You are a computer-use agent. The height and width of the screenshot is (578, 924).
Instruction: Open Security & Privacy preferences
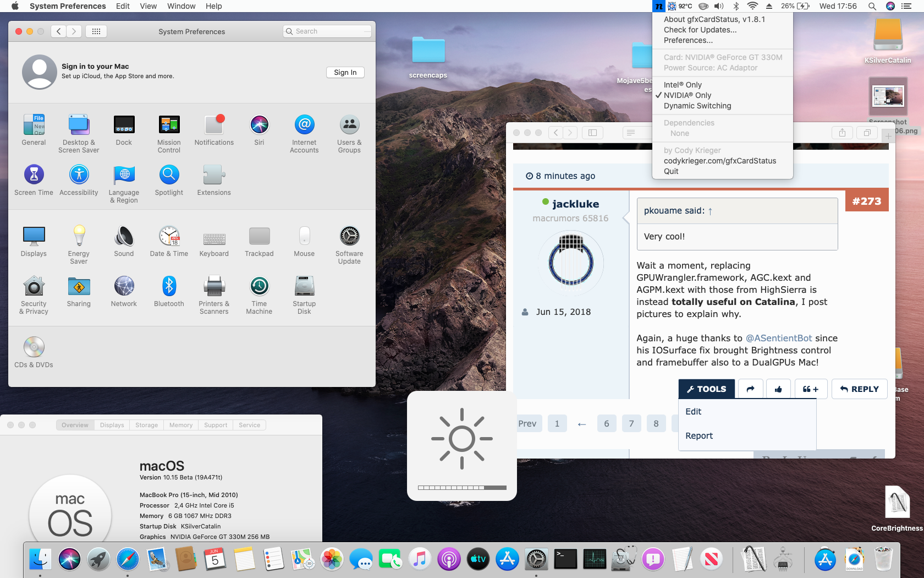(x=34, y=295)
